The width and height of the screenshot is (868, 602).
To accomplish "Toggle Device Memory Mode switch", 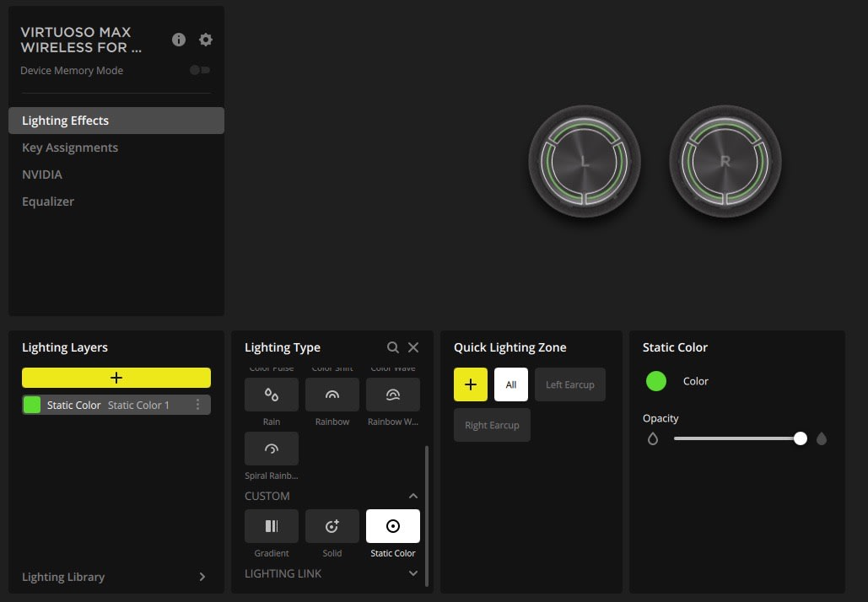I will 200,70.
